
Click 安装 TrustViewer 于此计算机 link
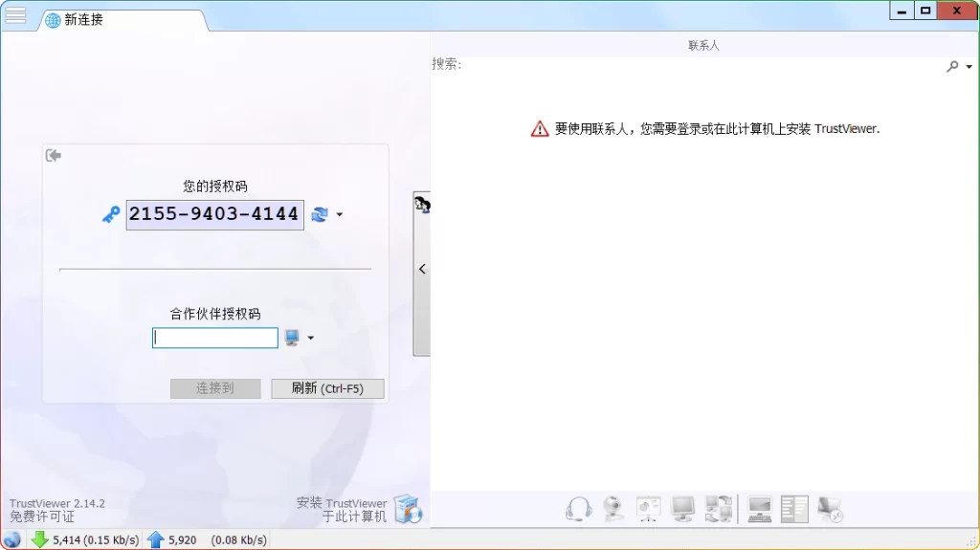click(x=342, y=510)
